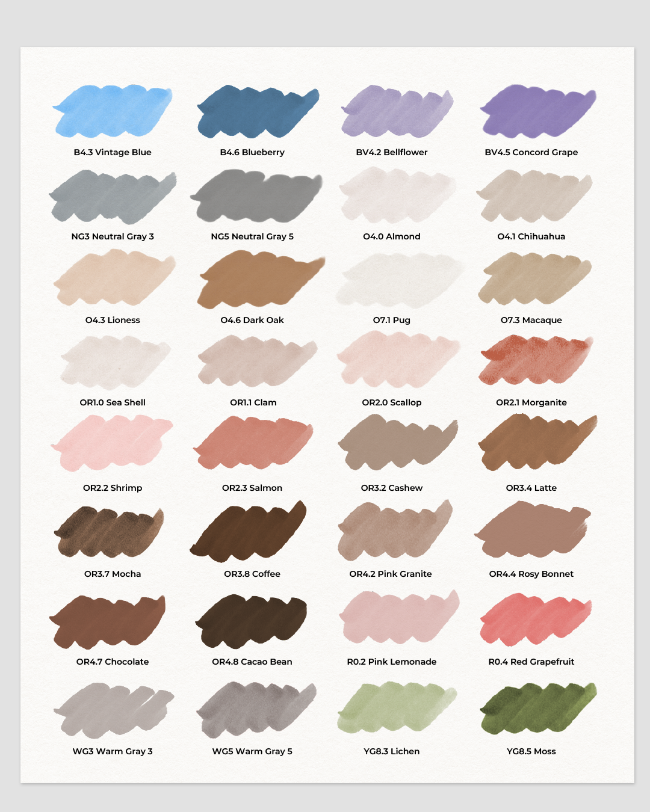Viewport: 650px width, 812px height.
Task: Pick the BV4.2 Bellflower swatch
Action: click(397, 111)
